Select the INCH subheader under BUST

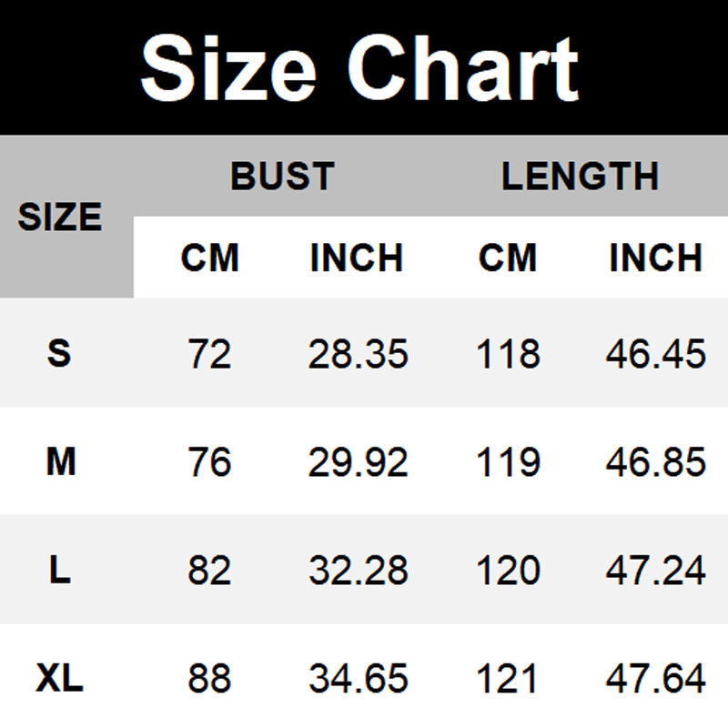tap(356, 258)
